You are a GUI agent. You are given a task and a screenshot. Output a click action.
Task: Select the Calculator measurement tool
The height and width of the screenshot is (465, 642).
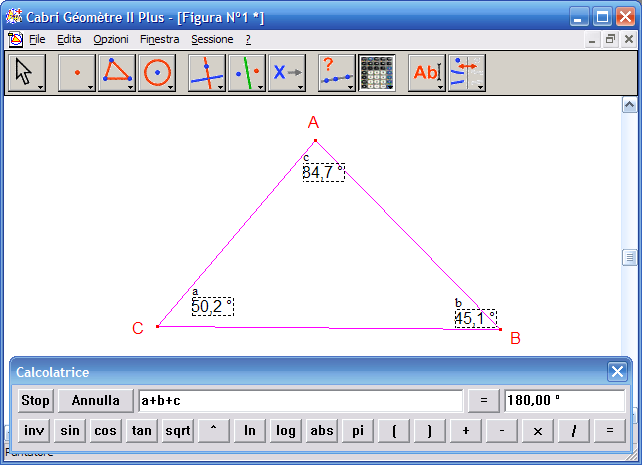[x=377, y=73]
